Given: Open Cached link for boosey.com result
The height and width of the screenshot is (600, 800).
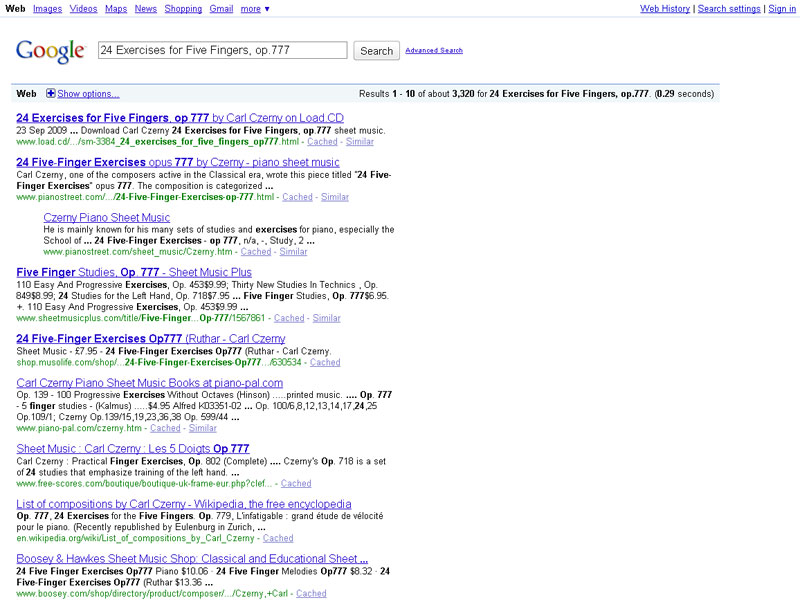Looking at the screenshot, I should [311, 593].
